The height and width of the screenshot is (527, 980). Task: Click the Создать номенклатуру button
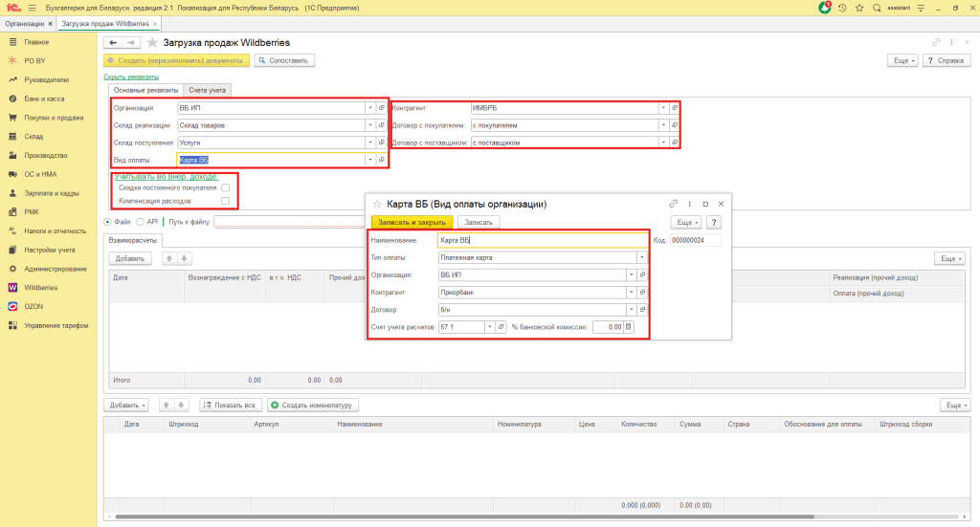pyautogui.click(x=313, y=406)
